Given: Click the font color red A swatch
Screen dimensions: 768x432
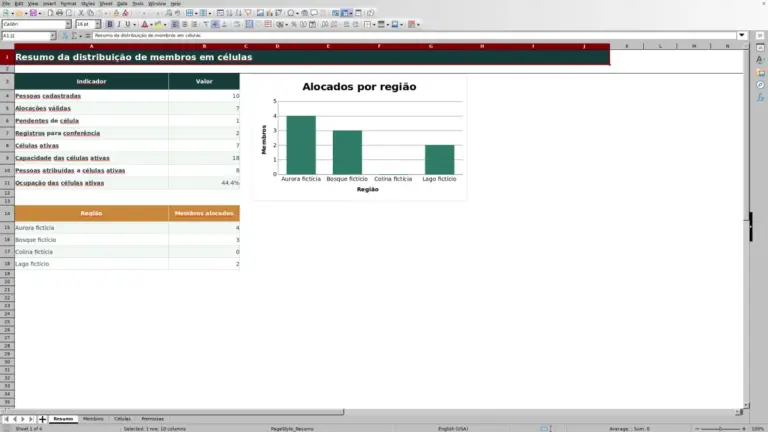Looking at the screenshot, I should pyautogui.click(x=144, y=24).
